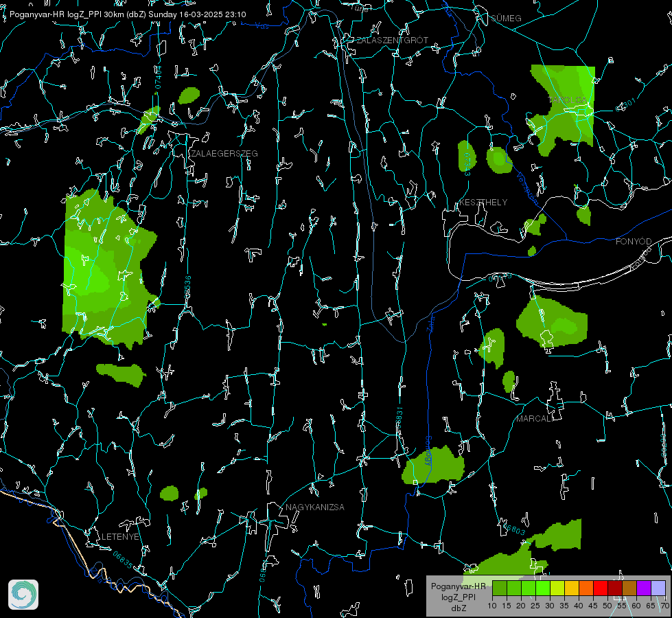Click the legend scale value 10
The width and height of the screenshot is (672, 618).
pyautogui.click(x=492, y=606)
